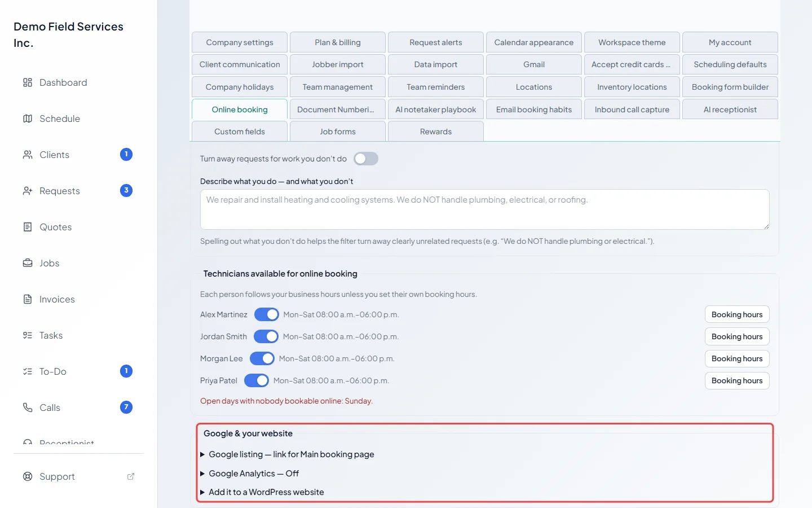Click the describe what you do text area
This screenshot has width=812, height=508.
click(485, 209)
